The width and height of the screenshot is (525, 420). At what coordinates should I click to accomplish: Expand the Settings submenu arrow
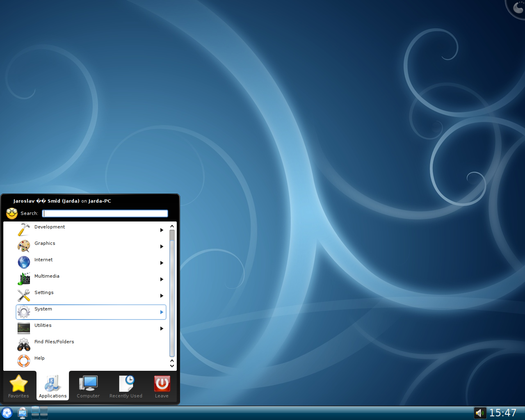click(162, 296)
